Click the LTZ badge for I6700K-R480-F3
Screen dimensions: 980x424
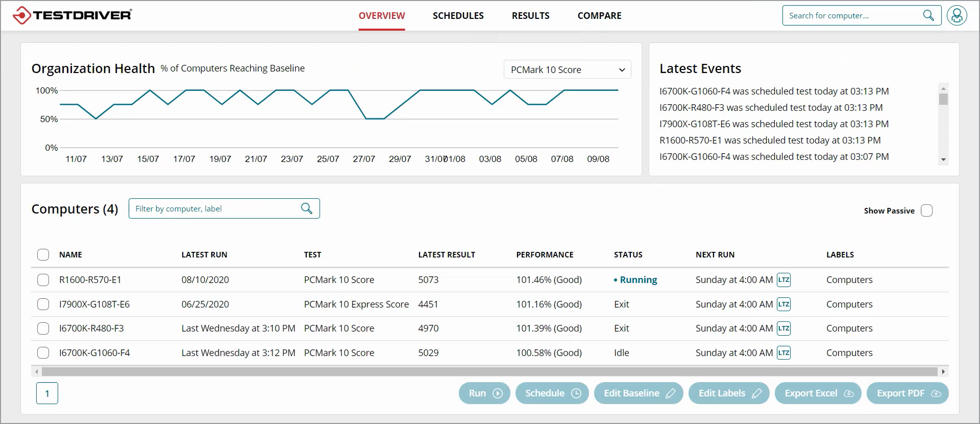pyautogui.click(x=783, y=328)
